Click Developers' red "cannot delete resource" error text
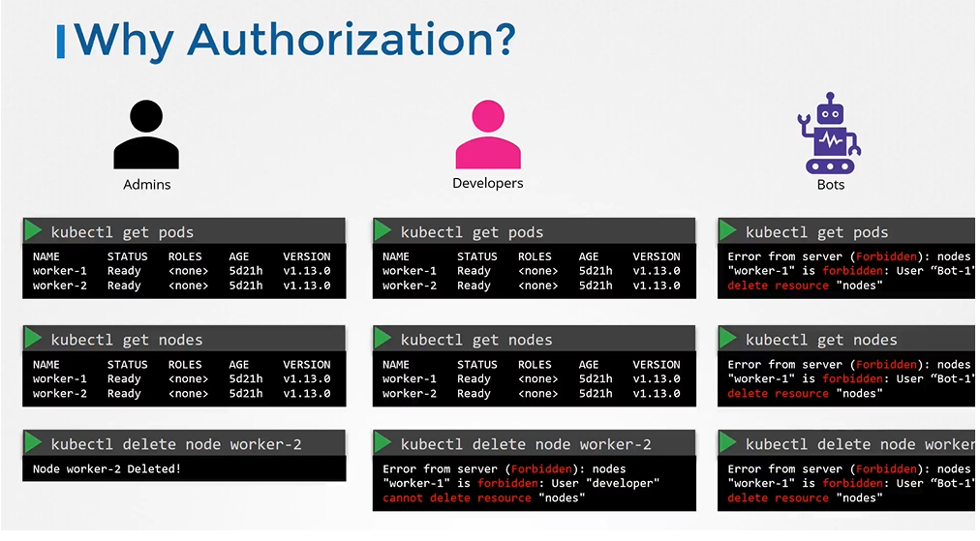Viewport: 980px width, 541px height. [x=457, y=497]
